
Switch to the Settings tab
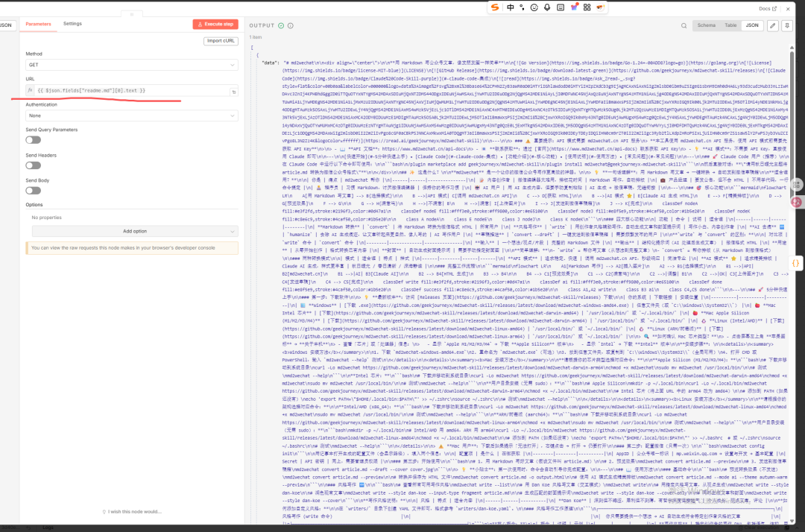(72, 24)
